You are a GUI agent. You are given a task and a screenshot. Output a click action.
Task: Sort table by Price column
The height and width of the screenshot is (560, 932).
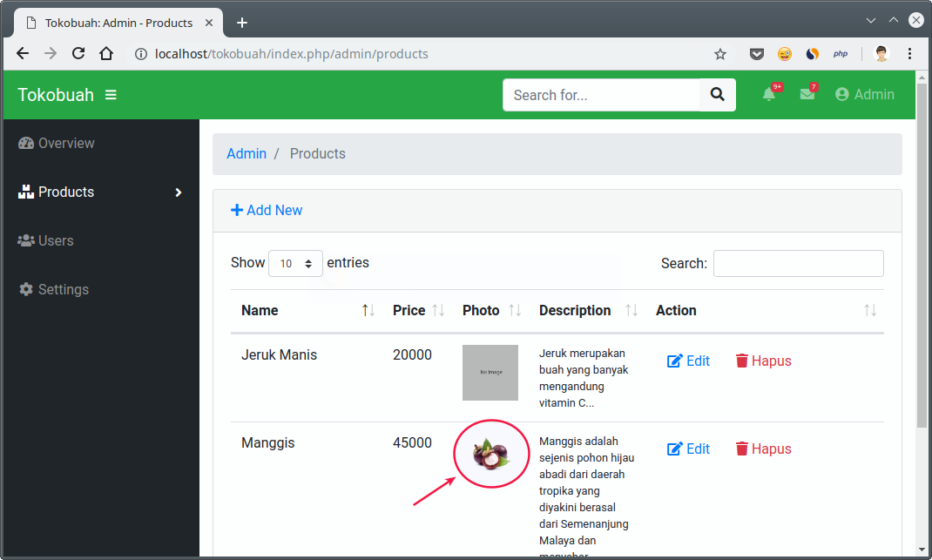(x=418, y=310)
